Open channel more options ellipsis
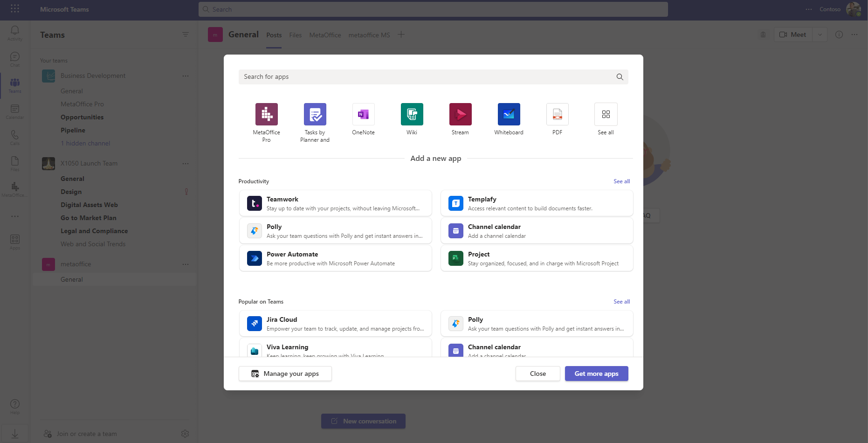This screenshot has height=443, width=868. click(x=854, y=35)
